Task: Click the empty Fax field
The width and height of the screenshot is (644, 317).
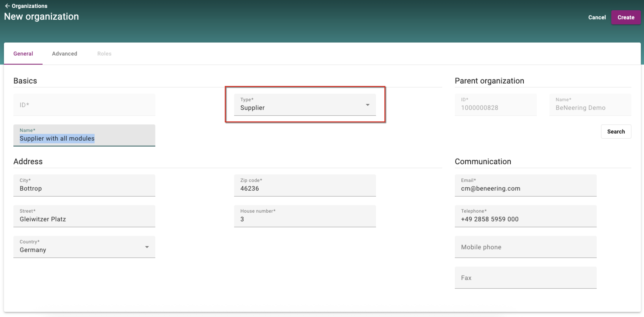Action: click(x=525, y=278)
